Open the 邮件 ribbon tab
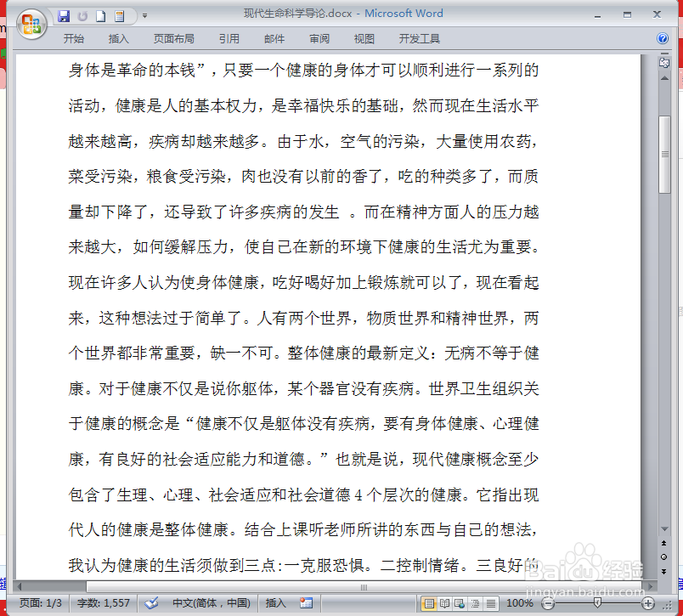Viewport: 683px width, 616px height. (274, 39)
